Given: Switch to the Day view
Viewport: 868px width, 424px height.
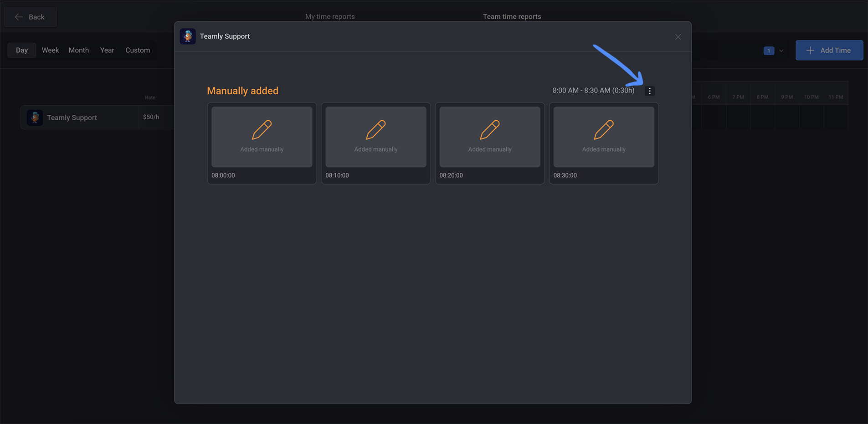Looking at the screenshot, I should [x=22, y=50].
